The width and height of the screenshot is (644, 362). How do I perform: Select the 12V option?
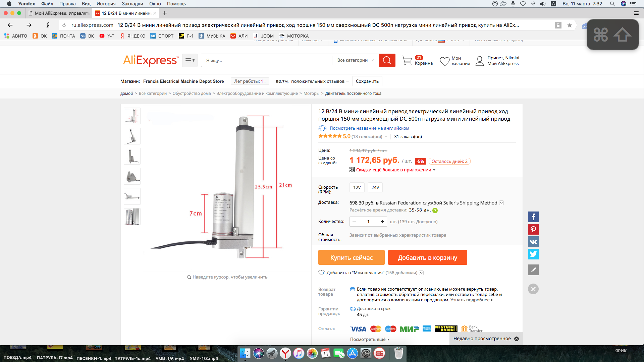coord(357,187)
